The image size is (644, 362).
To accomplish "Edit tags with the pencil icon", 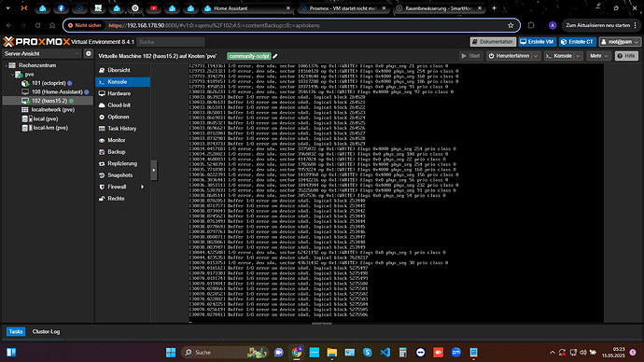I will [x=275, y=56].
